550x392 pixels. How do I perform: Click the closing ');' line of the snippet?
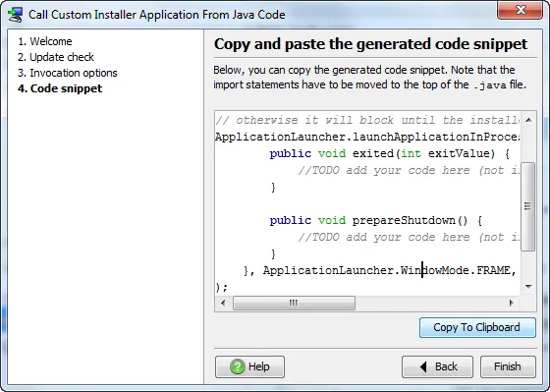pyautogui.click(x=222, y=288)
